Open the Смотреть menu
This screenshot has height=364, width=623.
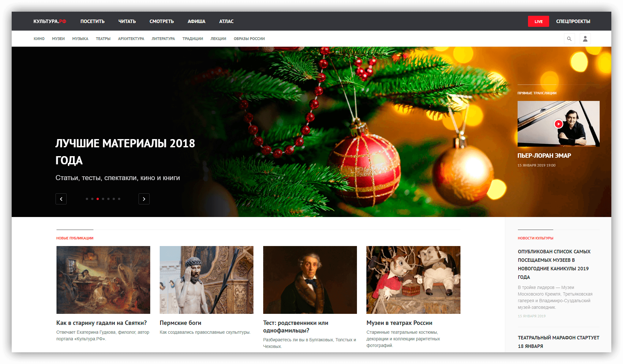coord(162,21)
